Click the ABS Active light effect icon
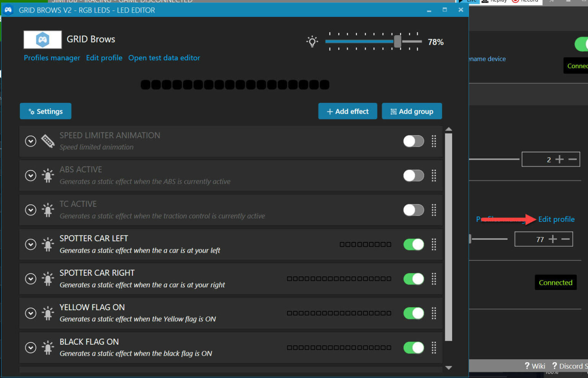This screenshot has width=588, height=378. tap(48, 175)
